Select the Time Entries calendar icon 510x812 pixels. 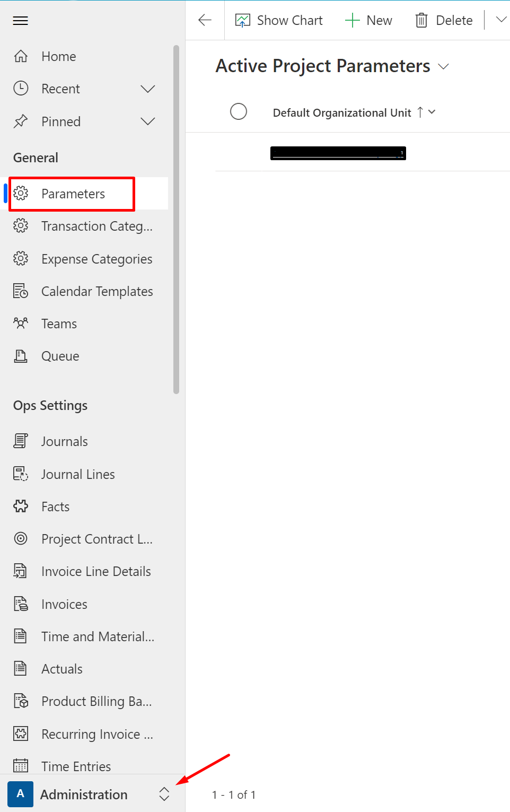pyautogui.click(x=21, y=765)
